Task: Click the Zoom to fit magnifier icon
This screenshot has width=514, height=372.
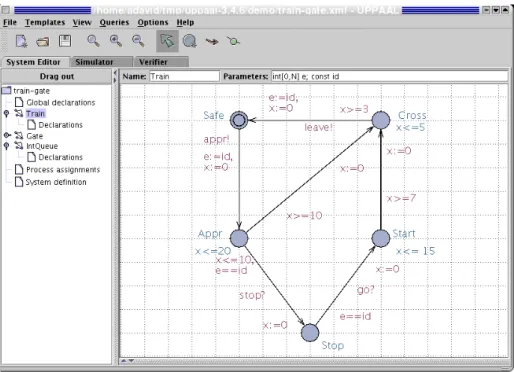Action: pos(93,41)
